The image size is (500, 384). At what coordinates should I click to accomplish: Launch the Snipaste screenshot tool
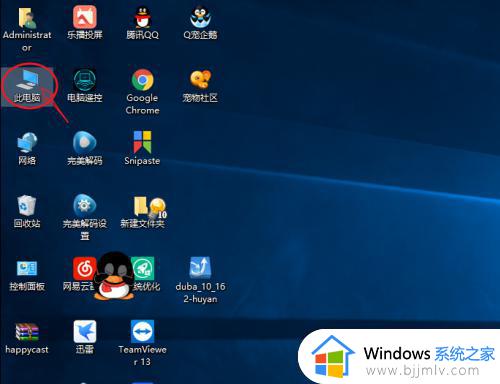pyautogui.click(x=142, y=142)
